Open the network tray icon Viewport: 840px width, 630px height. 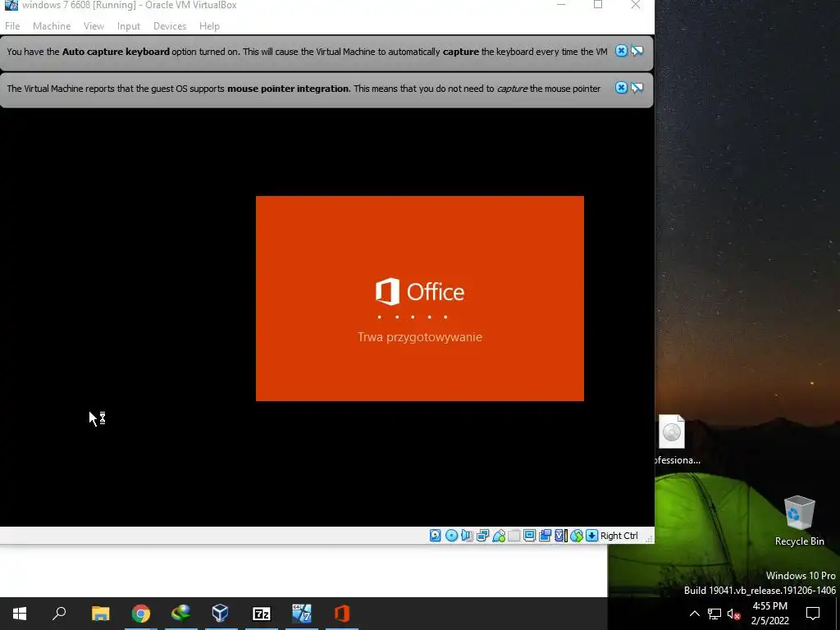pos(714,614)
